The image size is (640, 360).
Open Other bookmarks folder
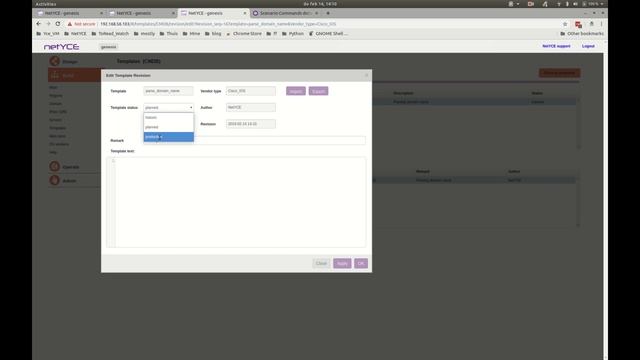tap(582, 33)
